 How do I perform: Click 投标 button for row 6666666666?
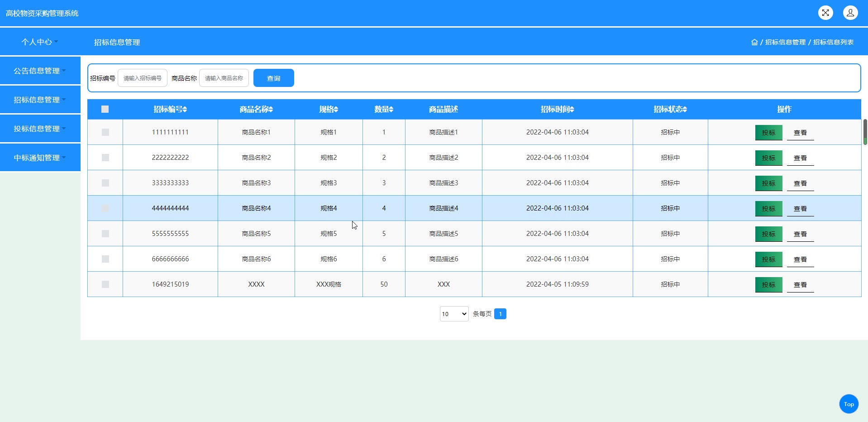[x=768, y=259]
